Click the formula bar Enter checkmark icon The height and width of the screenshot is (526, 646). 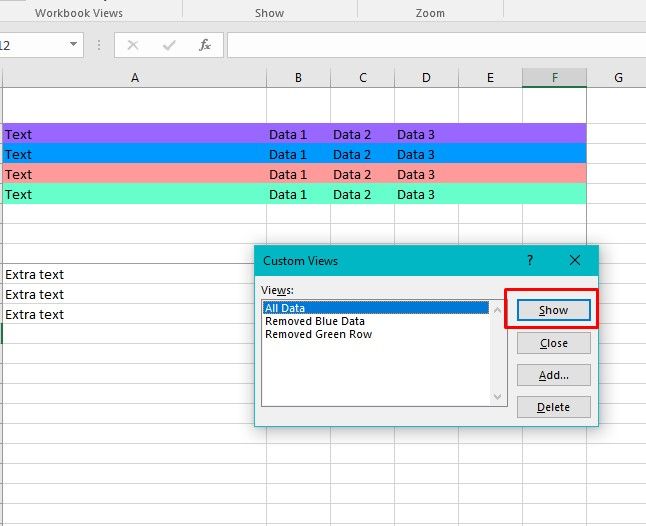tap(169, 45)
